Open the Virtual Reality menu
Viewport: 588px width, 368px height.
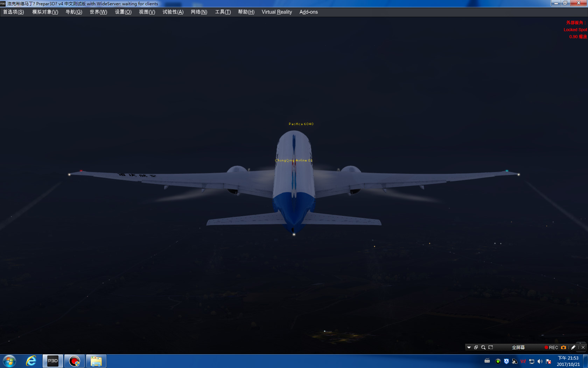click(277, 12)
